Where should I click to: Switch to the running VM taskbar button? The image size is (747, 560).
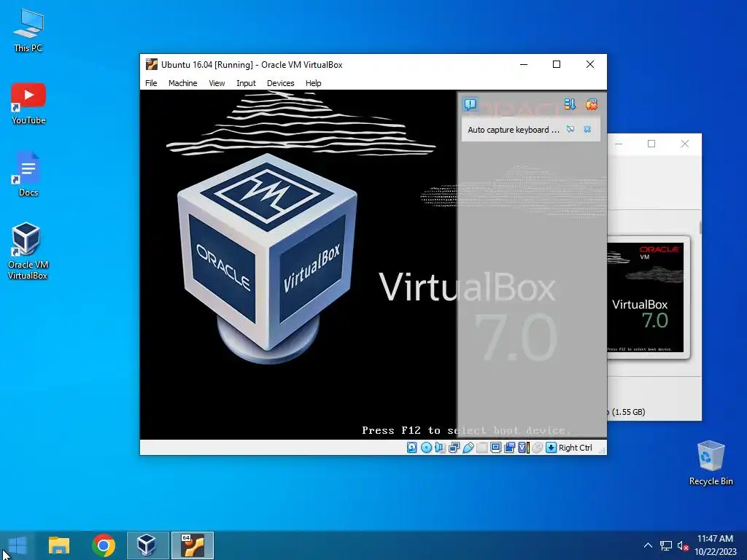pos(193,545)
